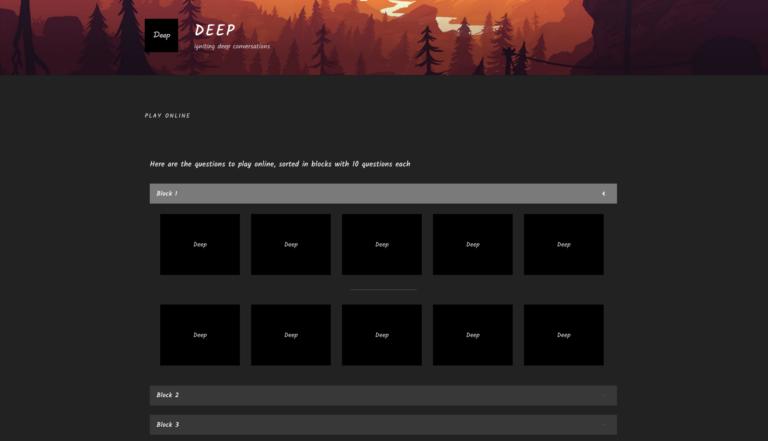This screenshot has height=441, width=768.
Task: Flip the fifth Deep card, top row
Action: click(x=564, y=244)
